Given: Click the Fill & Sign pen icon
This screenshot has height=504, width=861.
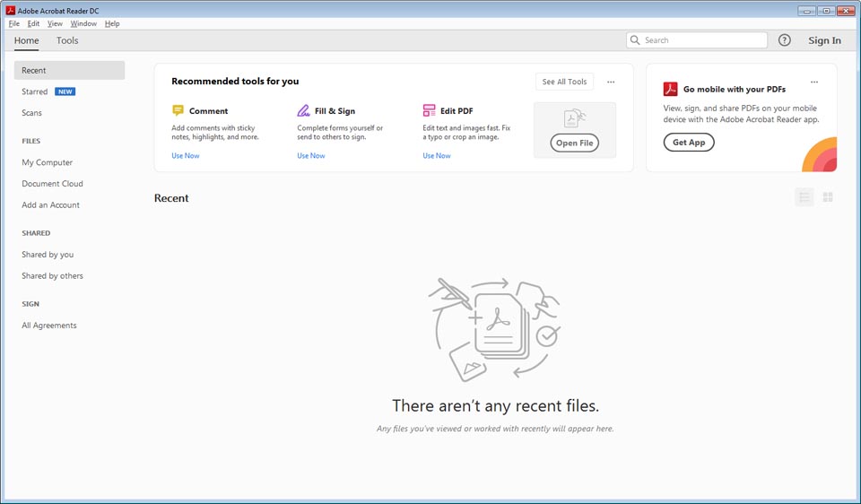Looking at the screenshot, I should click(x=304, y=111).
